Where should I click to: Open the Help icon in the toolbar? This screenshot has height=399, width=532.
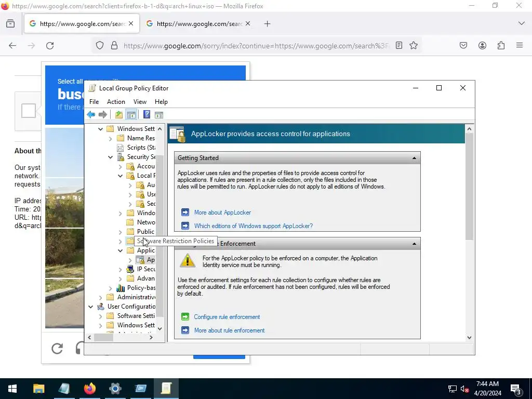(x=147, y=115)
